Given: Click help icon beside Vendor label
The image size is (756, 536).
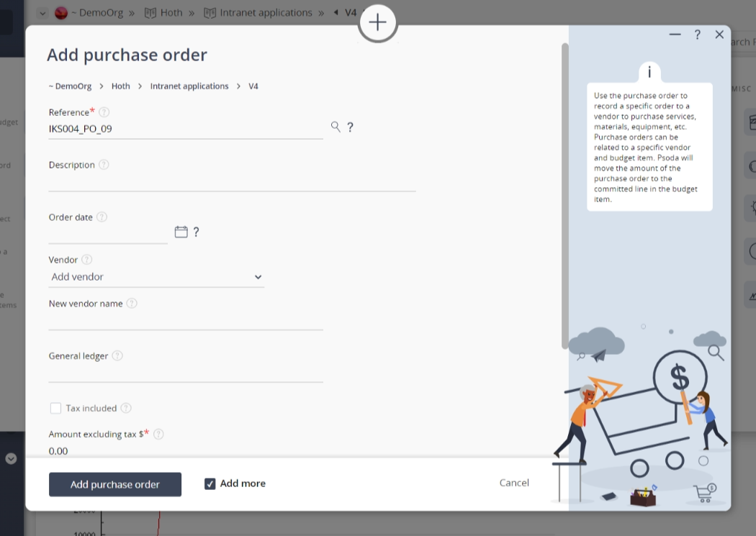Looking at the screenshot, I should click(87, 260).
